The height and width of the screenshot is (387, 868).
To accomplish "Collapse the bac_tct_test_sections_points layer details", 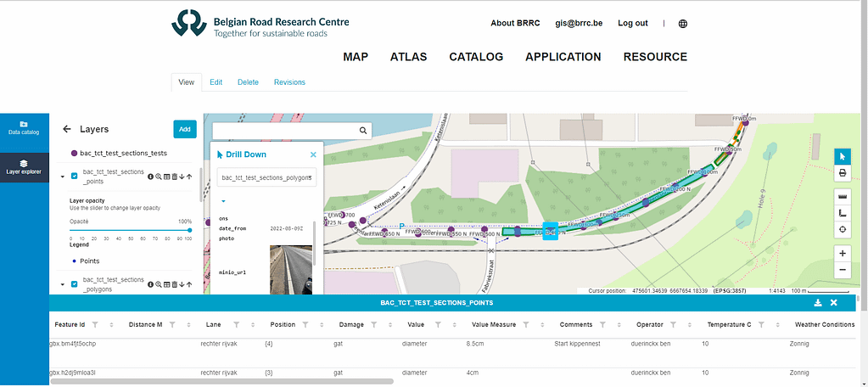I will coord(63,177).
